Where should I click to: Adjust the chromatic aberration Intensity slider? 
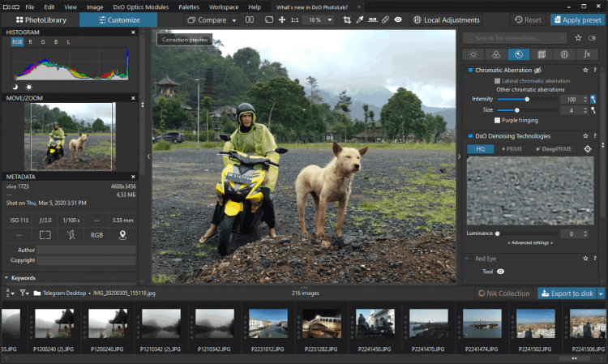pos(527,99)
